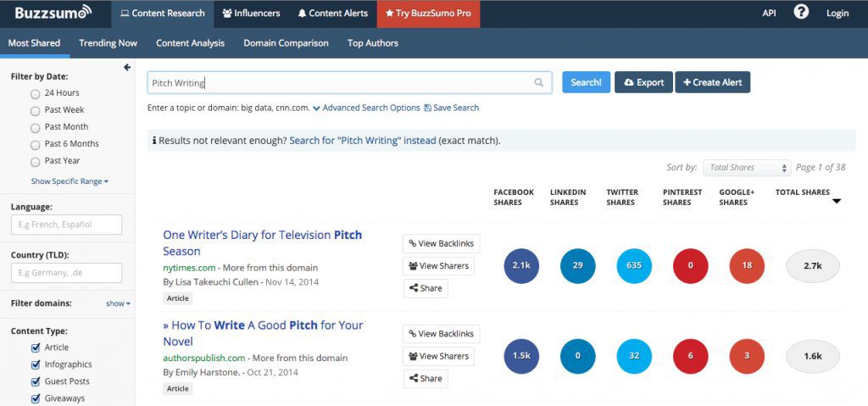Select the Past Year date filter
868x406 pixels.
pyautogui.click(x=36, y=162)
